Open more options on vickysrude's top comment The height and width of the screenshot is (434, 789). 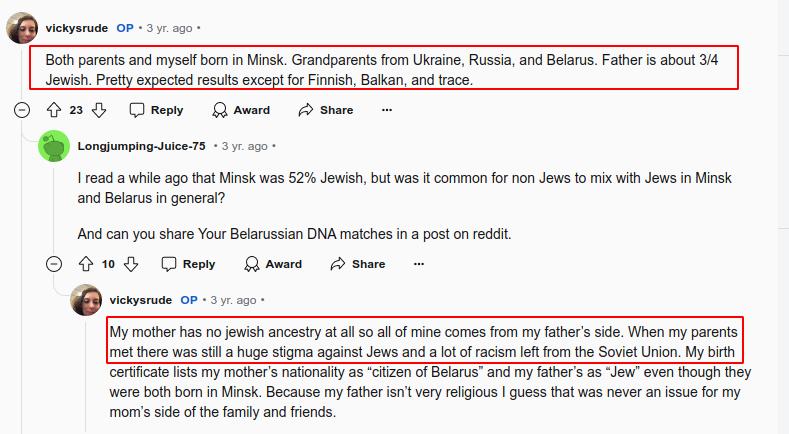(387, 110)
